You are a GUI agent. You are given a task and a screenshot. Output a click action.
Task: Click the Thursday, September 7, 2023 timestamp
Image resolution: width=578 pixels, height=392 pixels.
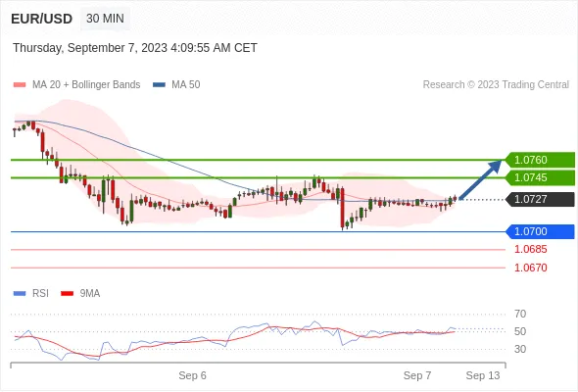point(135,48)
